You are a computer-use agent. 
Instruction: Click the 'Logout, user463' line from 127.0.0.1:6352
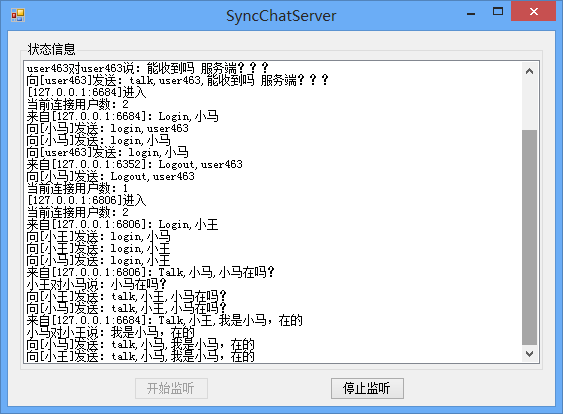(135, 164)
